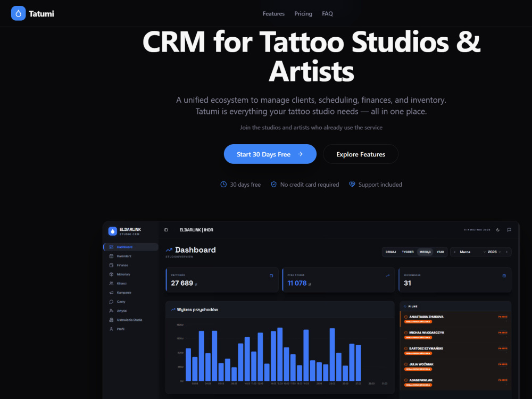Open the Michał Włodarczyk urgent entry
The image size is (532, 399).
pyautogui.click(x=455, y=335)
